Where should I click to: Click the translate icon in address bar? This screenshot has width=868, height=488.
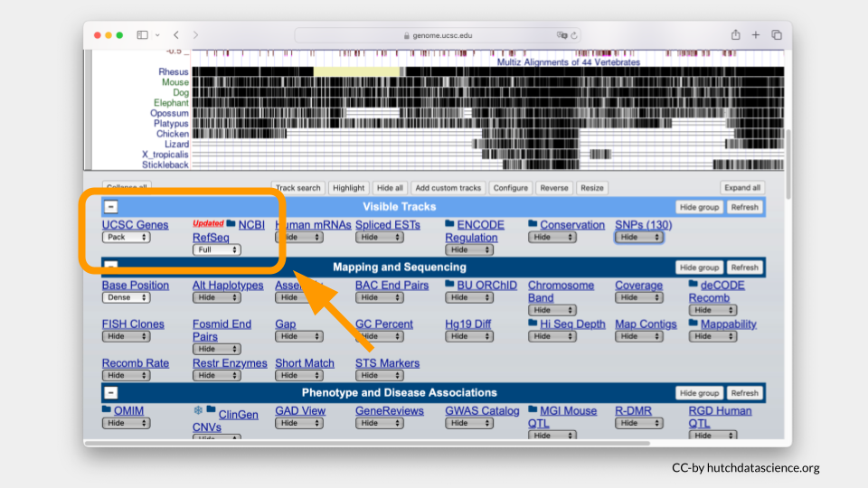click(x=561, y=35)
